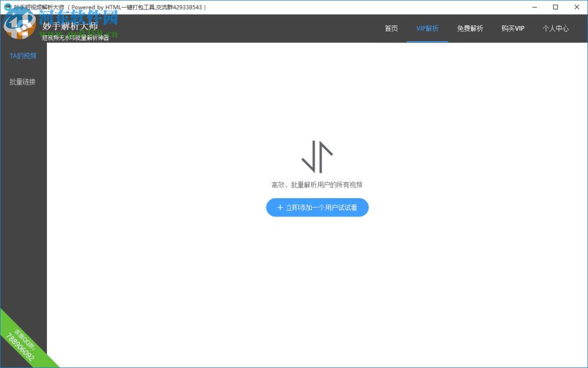588x368 pixels.
Task: Click the app logo in the header
Action: tap(19, 25)
